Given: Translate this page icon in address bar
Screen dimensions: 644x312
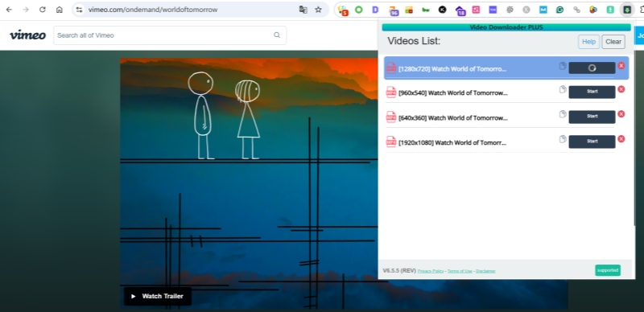Looking at the screenshot, I should [303, 10].
